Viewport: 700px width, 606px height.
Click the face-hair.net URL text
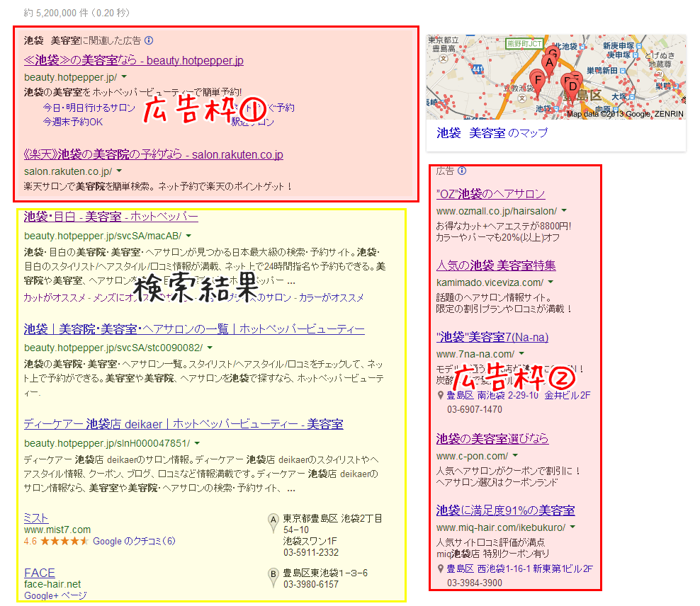coord(52,584)
